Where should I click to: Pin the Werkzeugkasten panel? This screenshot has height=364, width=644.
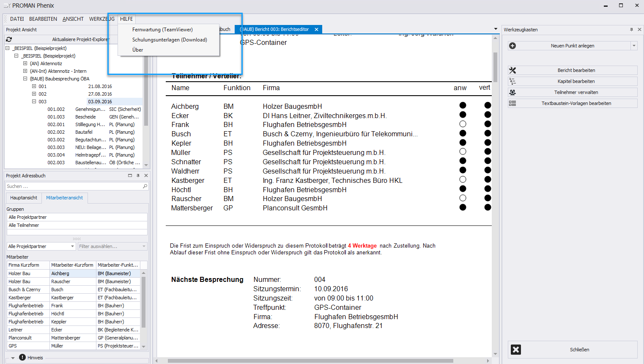[631, 30]
